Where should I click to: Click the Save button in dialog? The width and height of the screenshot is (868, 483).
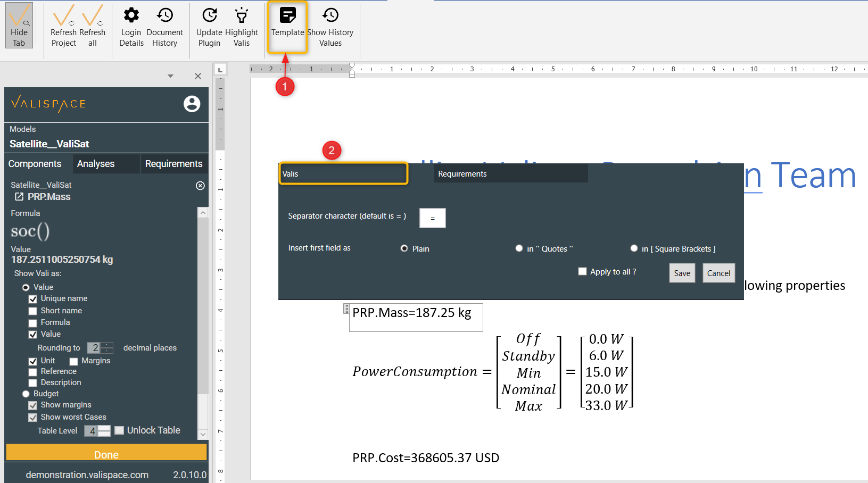point(682,273)
